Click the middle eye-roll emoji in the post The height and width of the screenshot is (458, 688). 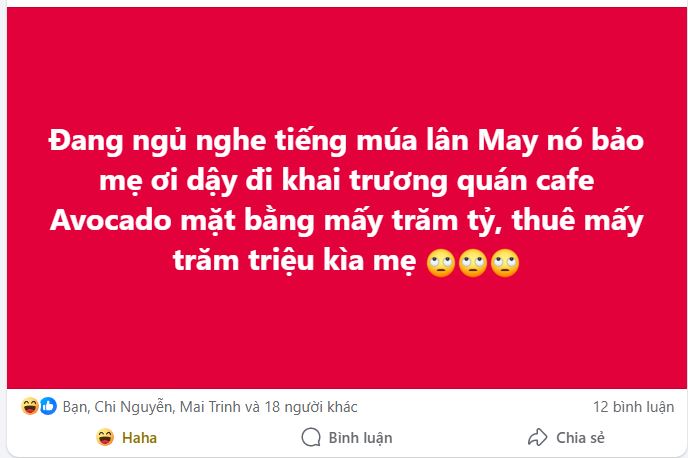tap(473, 264)
